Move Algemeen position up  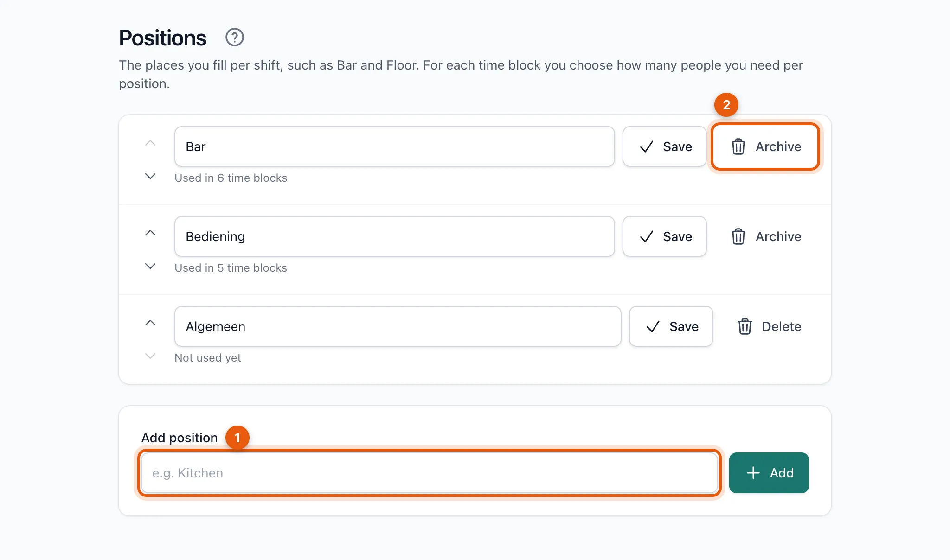[150, 323]
